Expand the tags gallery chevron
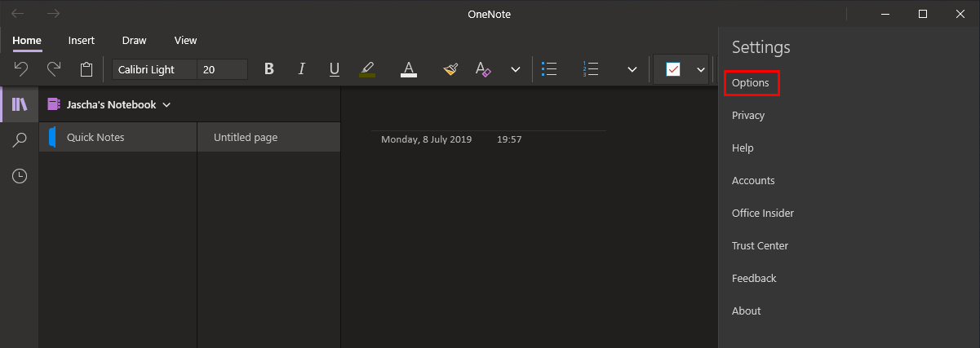Screen dimensions: 980x348 coord(701,69)
